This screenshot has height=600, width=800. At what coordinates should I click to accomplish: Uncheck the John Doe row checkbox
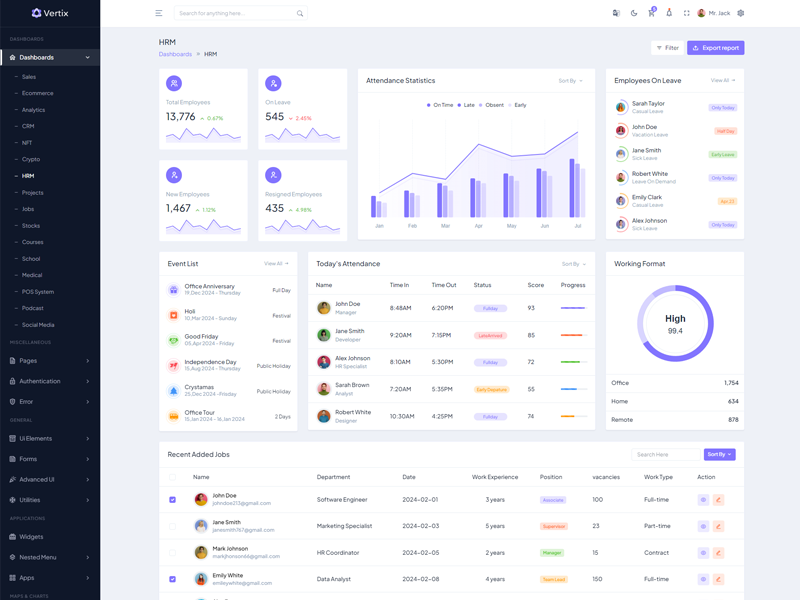tap(172, 499)
